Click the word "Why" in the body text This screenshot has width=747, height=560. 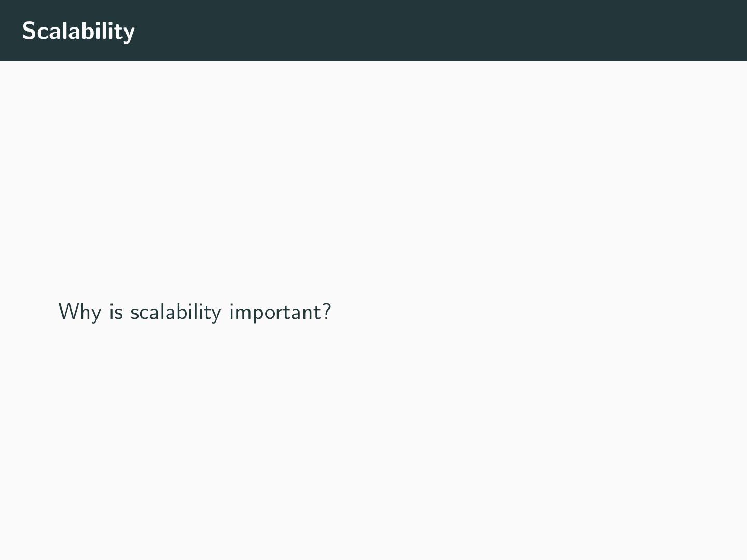(x=79, y=312)
